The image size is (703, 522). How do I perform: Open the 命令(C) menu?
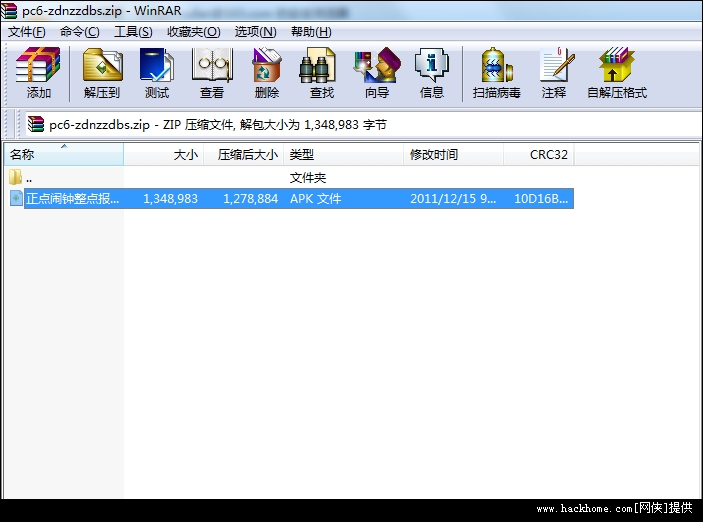click(79, 32)
